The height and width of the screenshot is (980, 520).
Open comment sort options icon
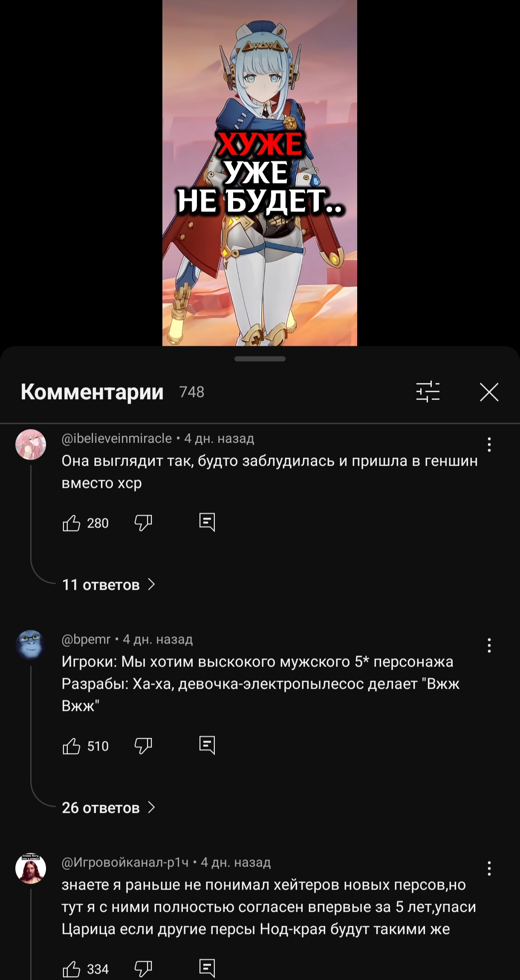pyautogui.click(x=428, y=391)
